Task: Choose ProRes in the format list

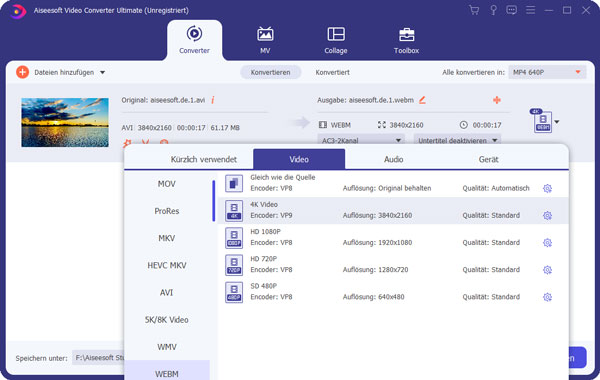Action: click(x=167, y=211)
